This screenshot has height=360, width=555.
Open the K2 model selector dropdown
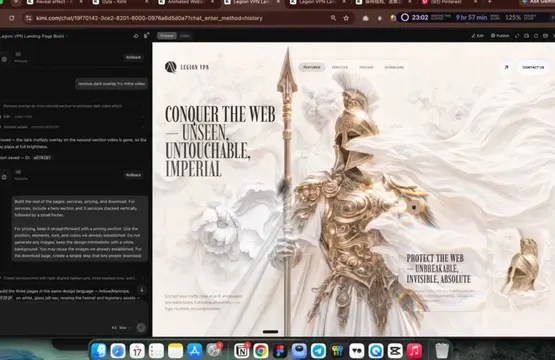click(121, 328)
